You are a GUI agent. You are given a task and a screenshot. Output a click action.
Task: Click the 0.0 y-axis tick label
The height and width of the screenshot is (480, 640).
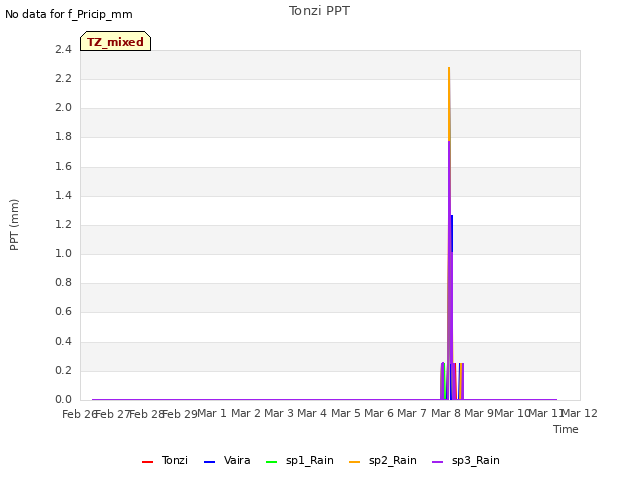pyautogui.click(x=63, y=399)
